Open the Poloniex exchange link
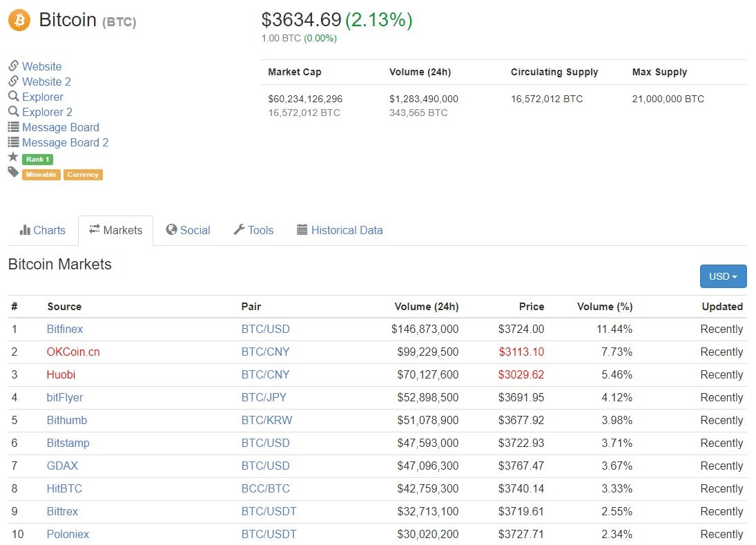 tap(68, 535)
